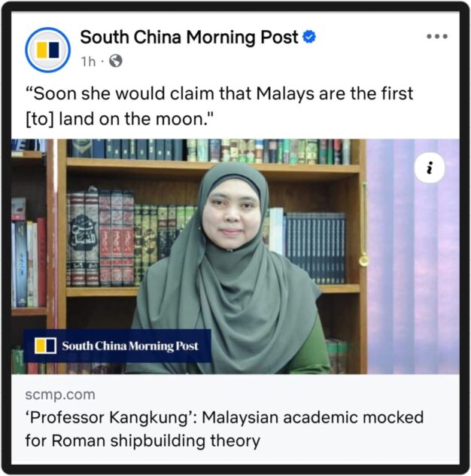Click the 1h post timestamp
471x476 pixels.
pyautogui.click(x=88, y=62)
